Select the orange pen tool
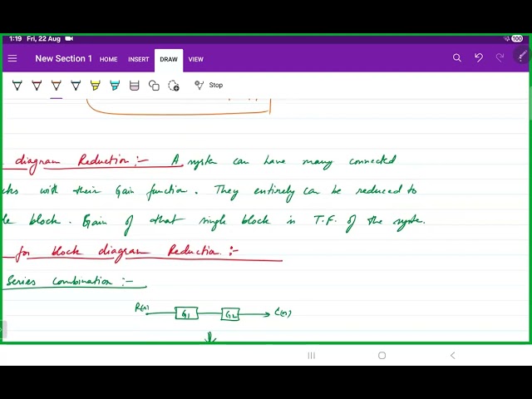Screen dimensions: 532x399 [57, 85]
